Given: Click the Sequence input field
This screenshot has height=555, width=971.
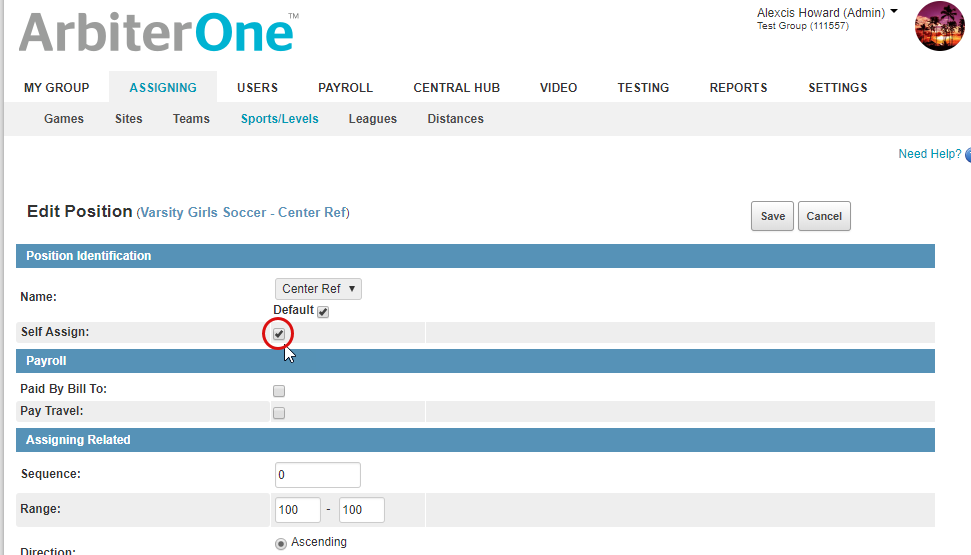Looking at the screenshot, I should (x=317, y=475).
